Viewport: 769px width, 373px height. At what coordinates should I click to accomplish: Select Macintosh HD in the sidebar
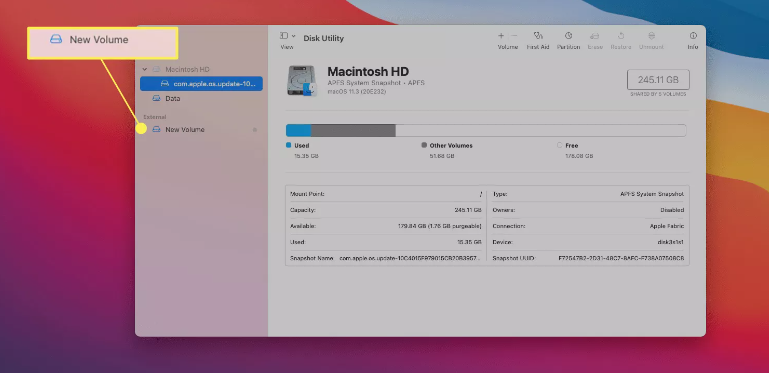click(x=187, y=70)
